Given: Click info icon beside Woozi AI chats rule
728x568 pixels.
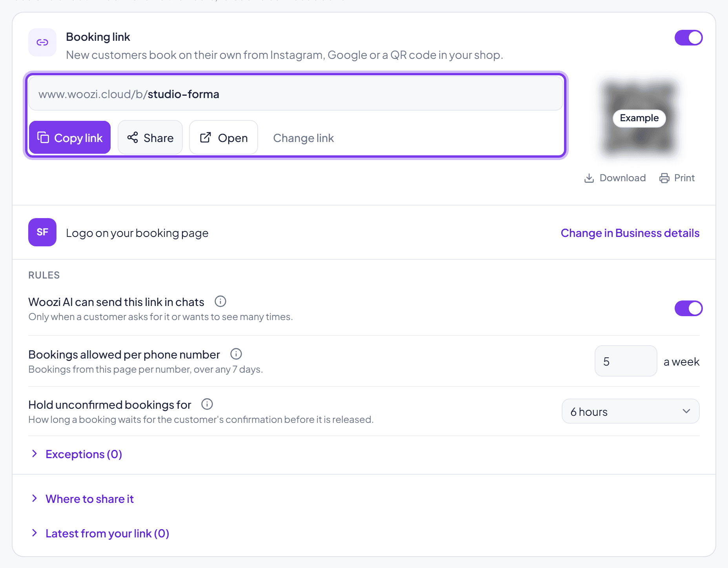Looking at the screenshot, I should pos(220,301).
